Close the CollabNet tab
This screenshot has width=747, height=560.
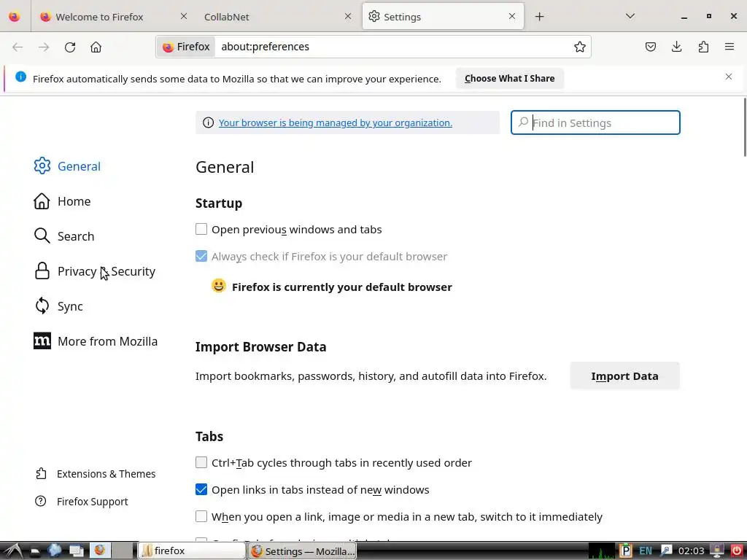pyautogui.click(x=348, y=16)
